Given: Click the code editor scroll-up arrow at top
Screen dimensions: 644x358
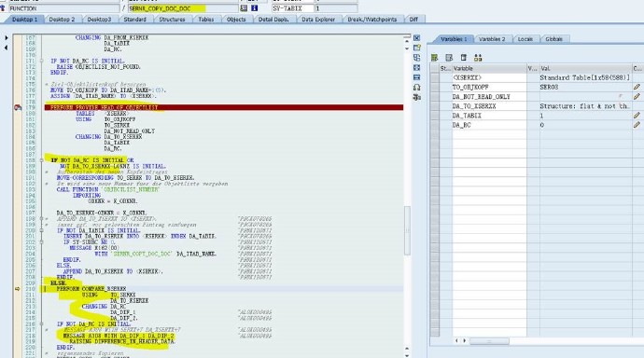Looking at the screenshot, I should coord(407,41).
